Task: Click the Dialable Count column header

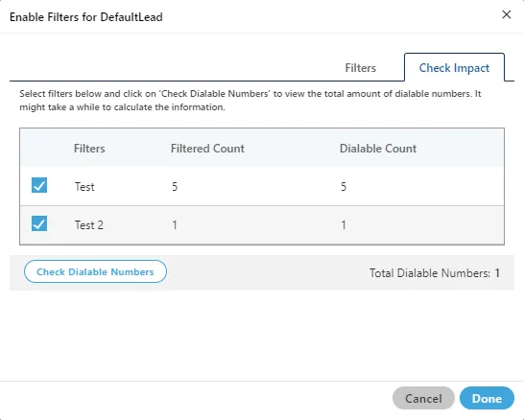Action: (378, 149)
